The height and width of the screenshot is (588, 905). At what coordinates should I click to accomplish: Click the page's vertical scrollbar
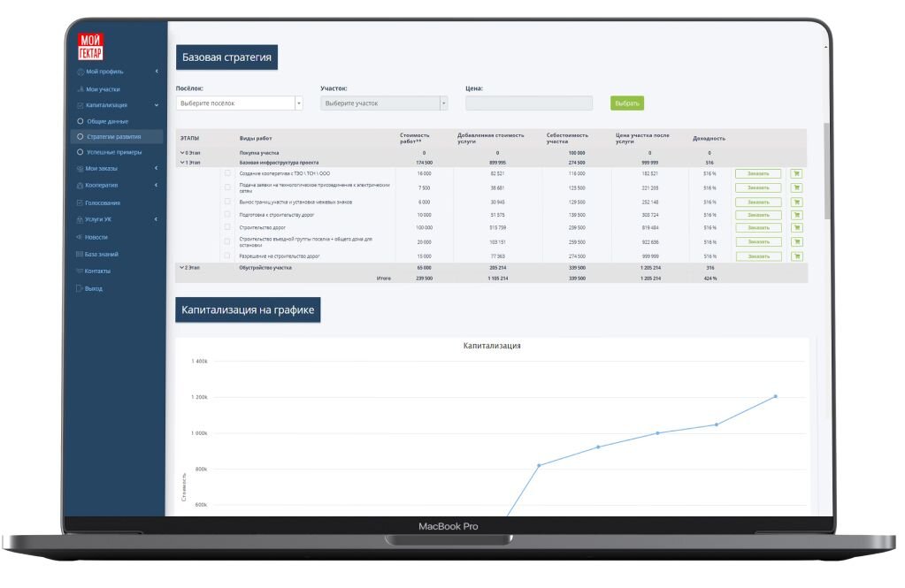[x=827, y=168]
